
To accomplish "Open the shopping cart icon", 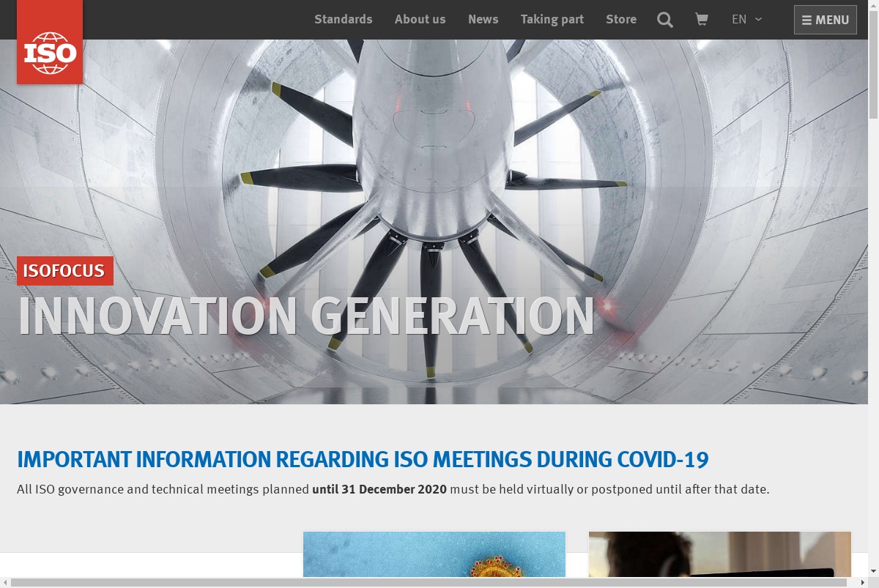I will click(x=702, y=20).
